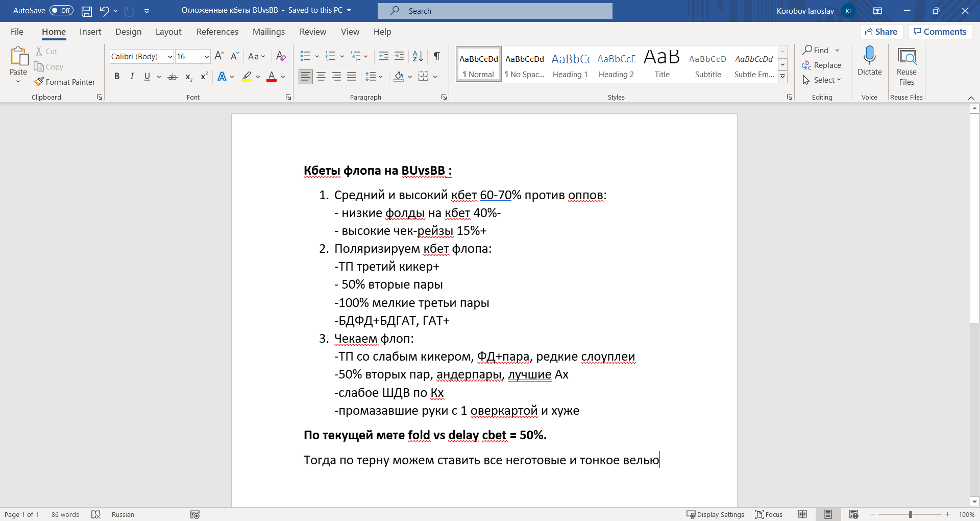Increase font size with grow icon
Screen dimensions: 980x521
[x=219, y=56]
